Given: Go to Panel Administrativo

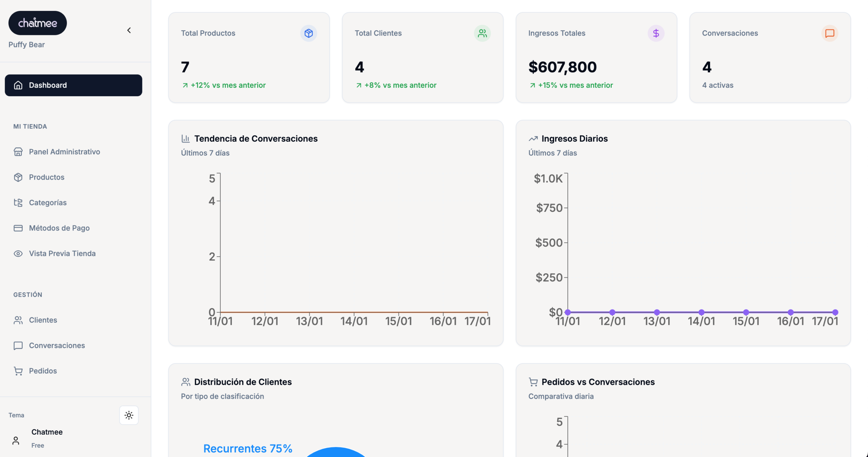Looking at the screenshot, I should [64, 152].
